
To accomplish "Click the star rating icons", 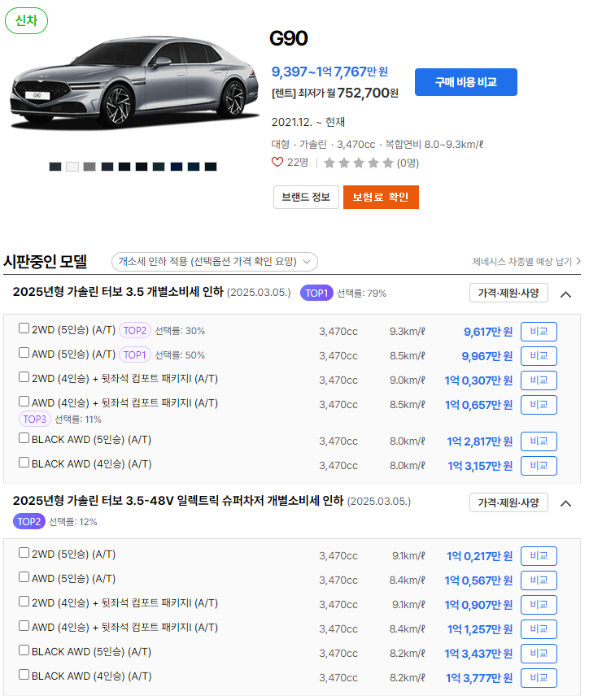I will click(359, 163).
